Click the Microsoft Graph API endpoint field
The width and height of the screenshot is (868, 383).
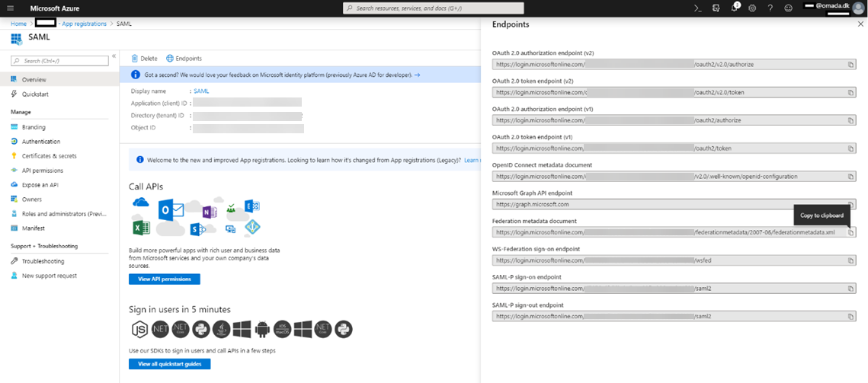click(674, 204)
